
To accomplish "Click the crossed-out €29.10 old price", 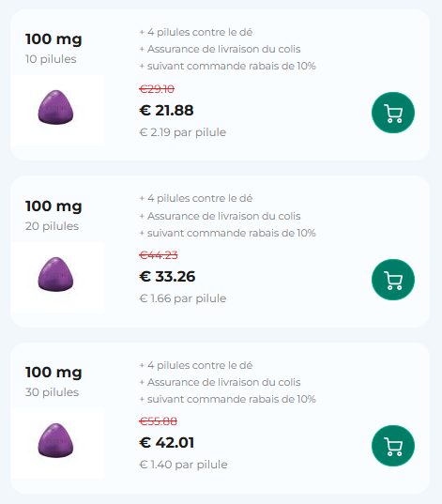I will tap(157, 89).
